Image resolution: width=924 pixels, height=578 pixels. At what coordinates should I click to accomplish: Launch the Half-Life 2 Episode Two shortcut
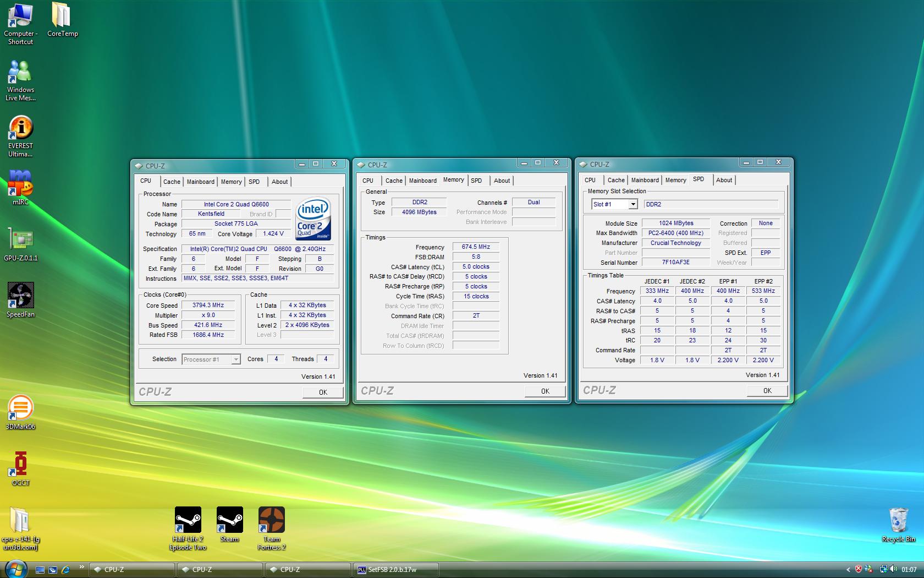[188, 528]
